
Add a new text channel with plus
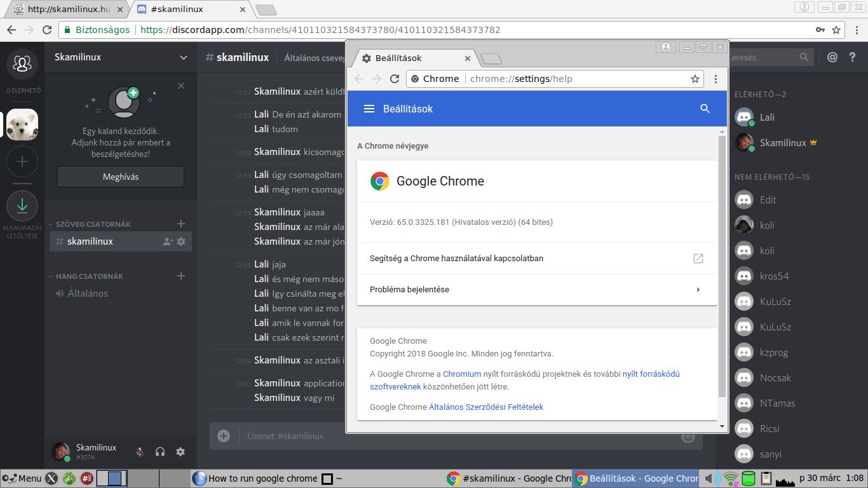point(181,224)
